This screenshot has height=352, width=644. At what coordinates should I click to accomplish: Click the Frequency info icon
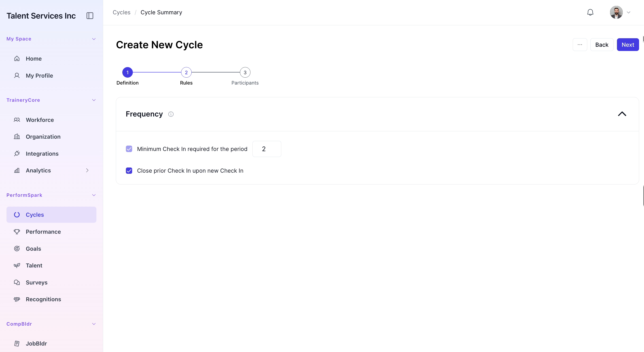click(171, 114)
